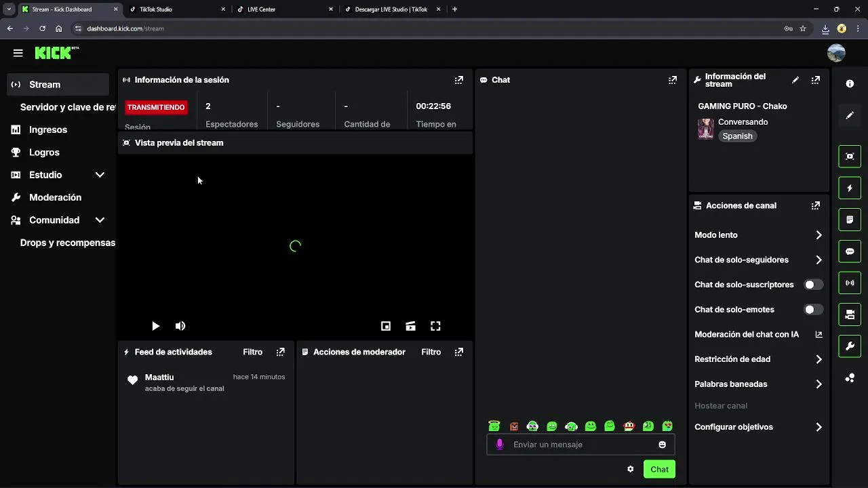Toggle theater mode on stream preview
Screen dimensions: 868x488
coord(411,326)
